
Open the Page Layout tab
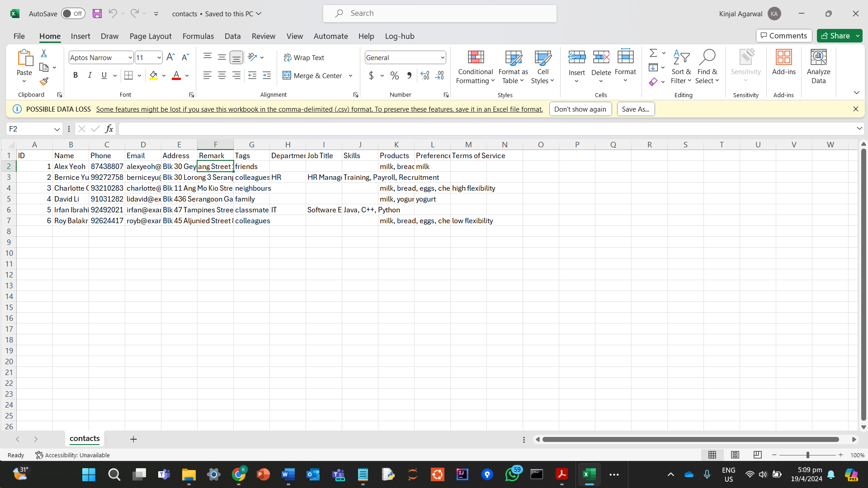click(151, 36)
